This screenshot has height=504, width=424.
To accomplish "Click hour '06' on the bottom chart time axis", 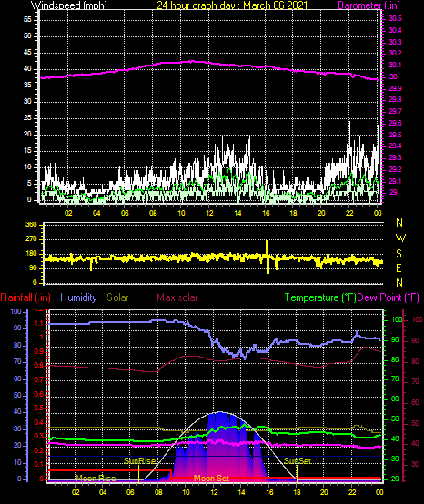I will [x=130, y=492].
